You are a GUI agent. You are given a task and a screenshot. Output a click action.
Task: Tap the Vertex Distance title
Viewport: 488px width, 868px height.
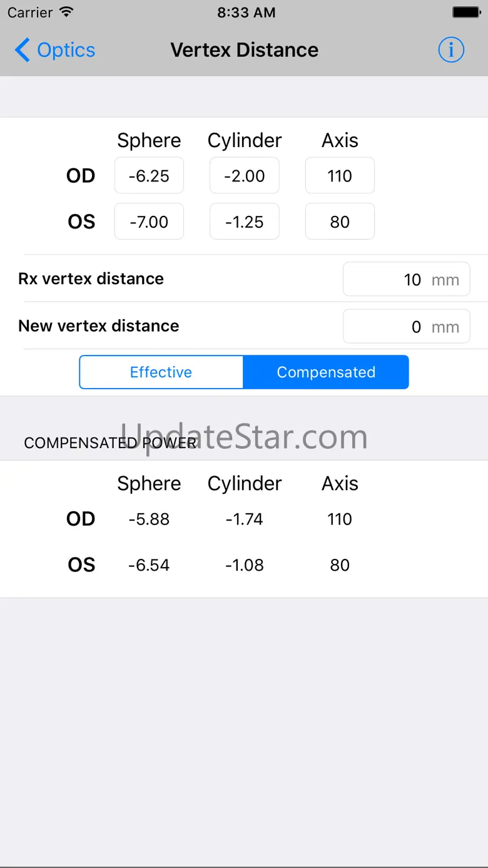[244, 50]
